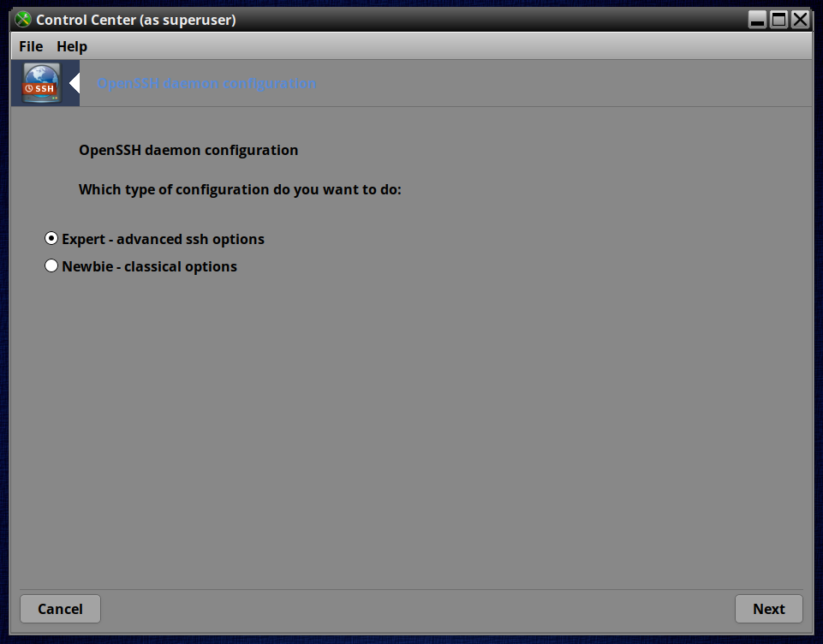This screenshot has width=823, height=644.
Task: Click the SSH globe icon
Action: tap(41, 83)
